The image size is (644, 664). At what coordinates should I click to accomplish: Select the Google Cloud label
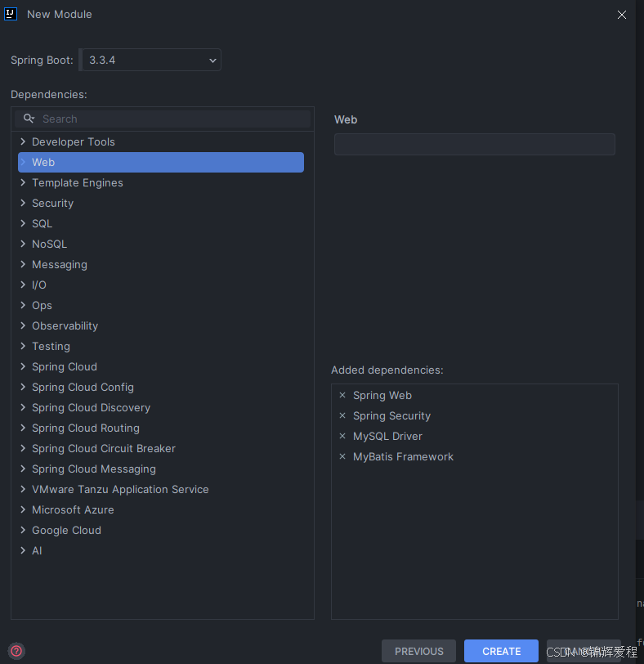(66, 530)
